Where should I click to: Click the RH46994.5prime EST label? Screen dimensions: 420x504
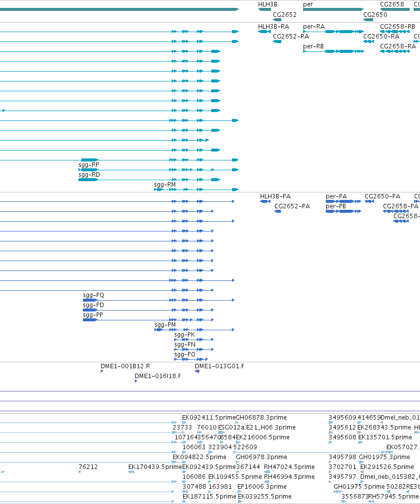(x=289, y=477)
